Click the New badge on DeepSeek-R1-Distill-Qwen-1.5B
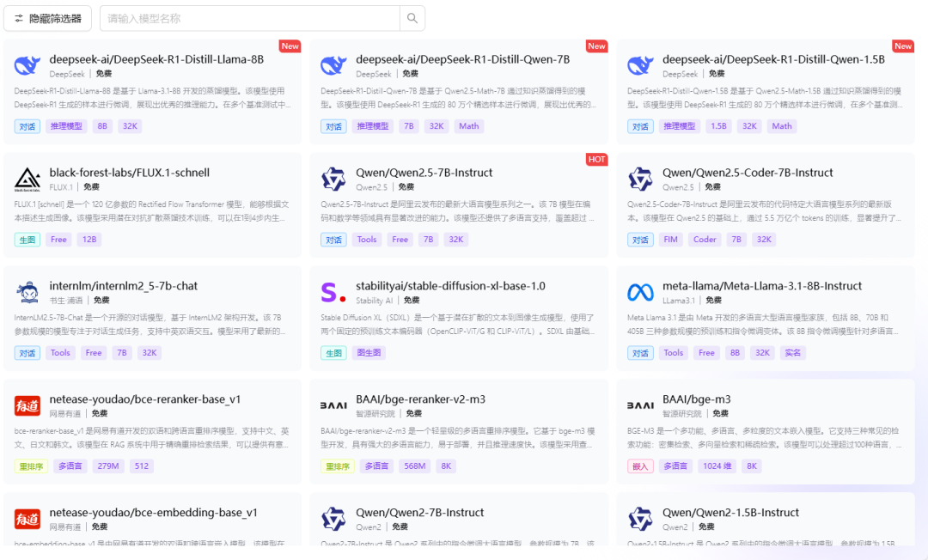The height and width of the screenshot is (560, 928). 903,46
